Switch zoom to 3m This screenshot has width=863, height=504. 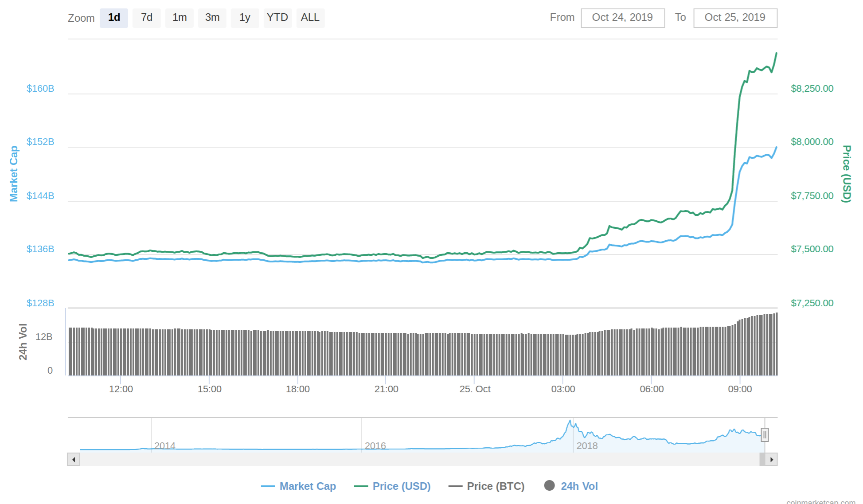[x=212, y=18]
